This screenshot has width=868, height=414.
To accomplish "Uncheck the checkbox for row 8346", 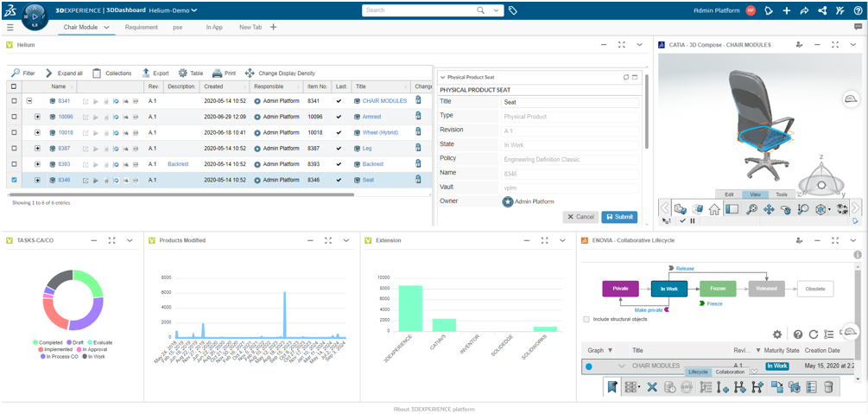I will coord(14,180).
